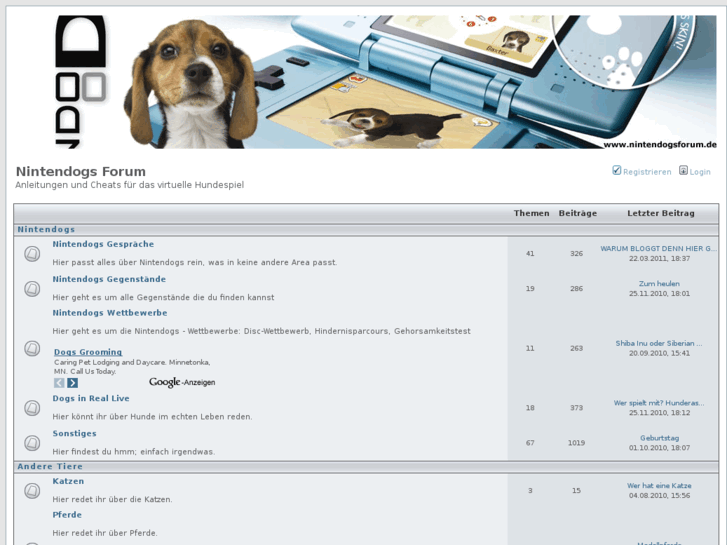Click the Beiträge column header
This screenshot has height=545, width=727.
click(x=578, y=213)
